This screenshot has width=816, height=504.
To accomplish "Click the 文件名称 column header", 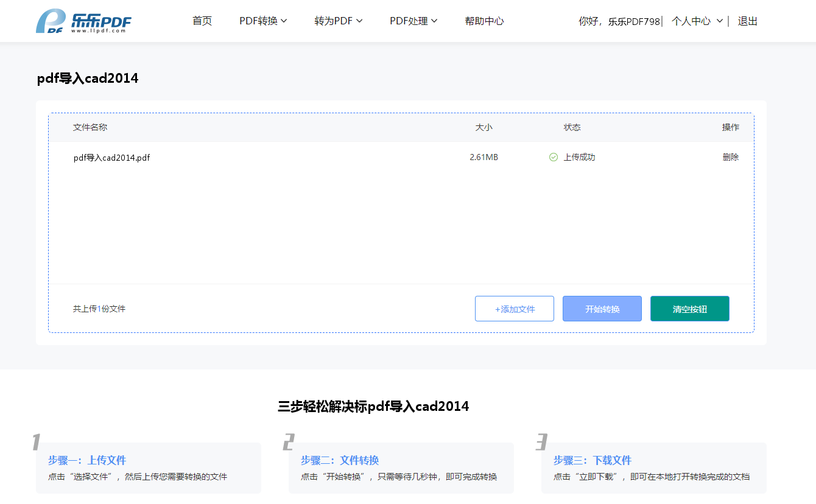I will (x=90, y=127).
